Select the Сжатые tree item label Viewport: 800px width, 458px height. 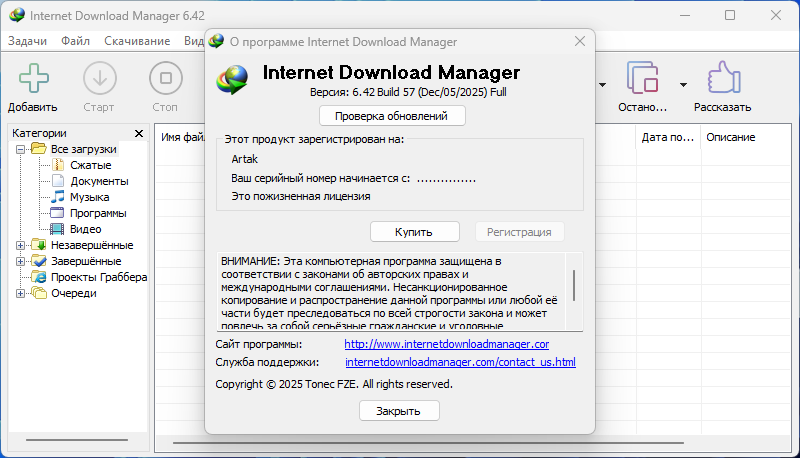click(91, 165)
